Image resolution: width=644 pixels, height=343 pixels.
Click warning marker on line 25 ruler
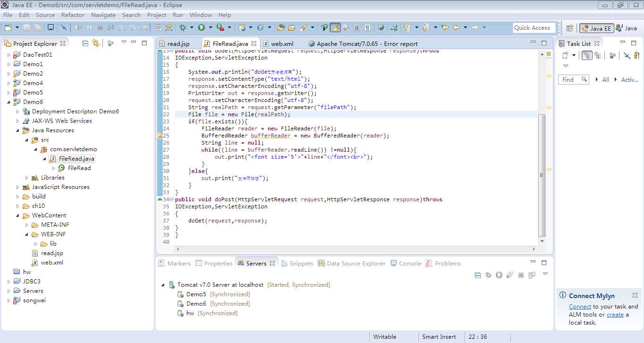(x=160, y=136)
